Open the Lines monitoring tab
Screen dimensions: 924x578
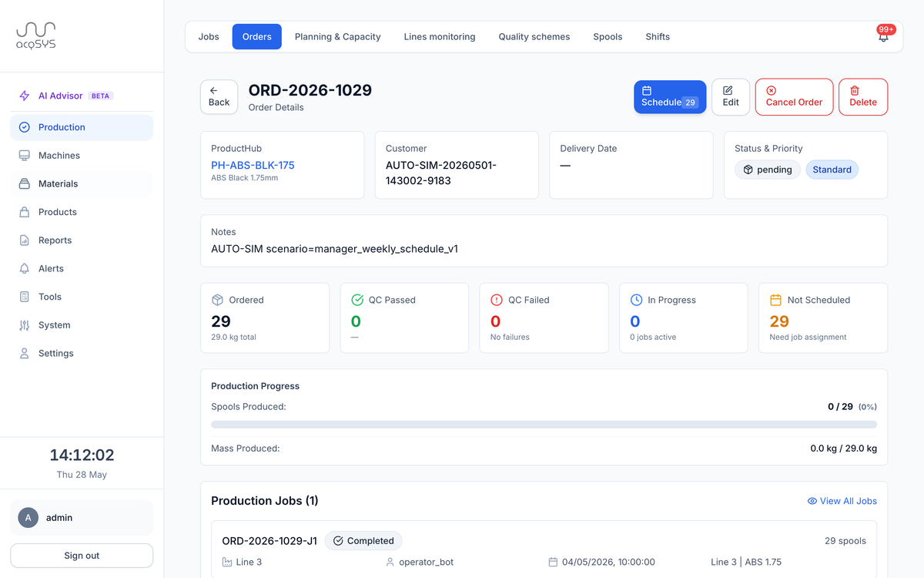(440, 36)
